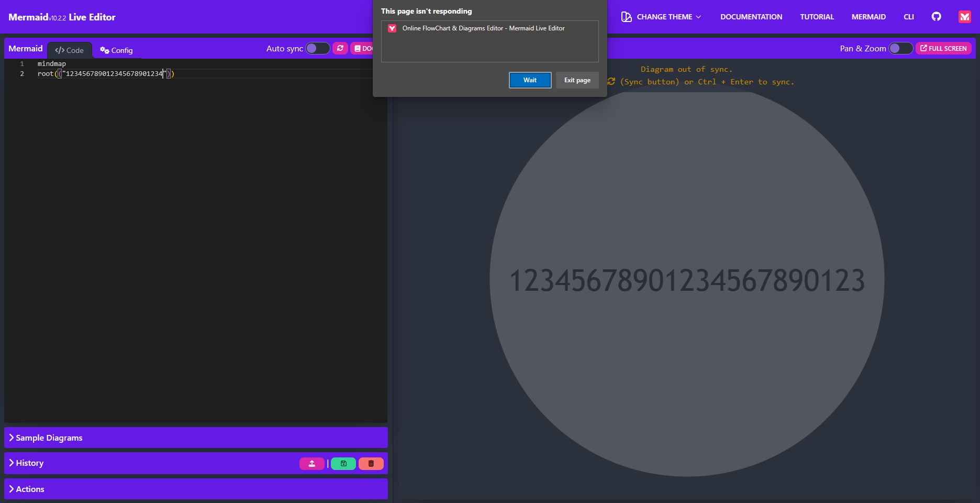
Task: Switch to the Config tab
Action: point(116,50)
